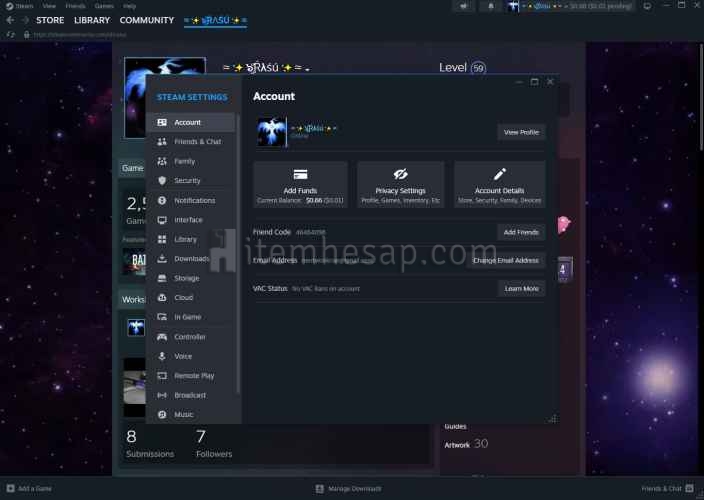The height and width of the screenshot is (500, 704).
Task: Click the megaphone announcements icon
Action: click(464, 6)
